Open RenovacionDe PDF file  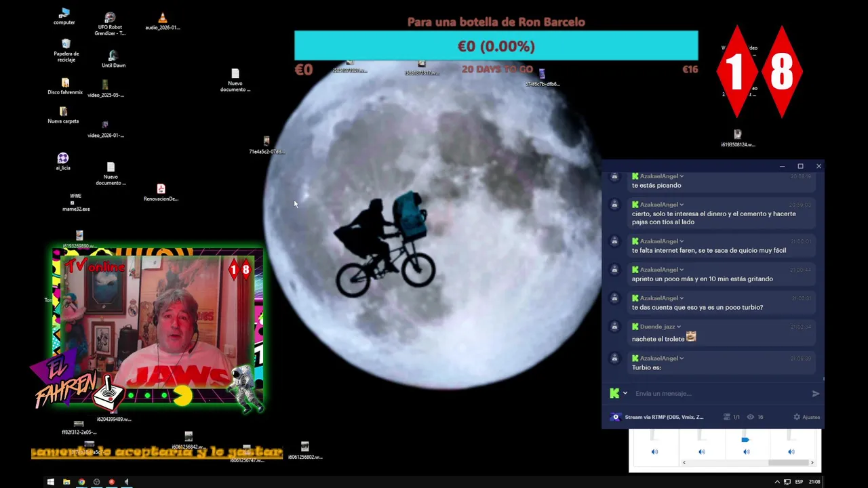[x=161, y=192]
